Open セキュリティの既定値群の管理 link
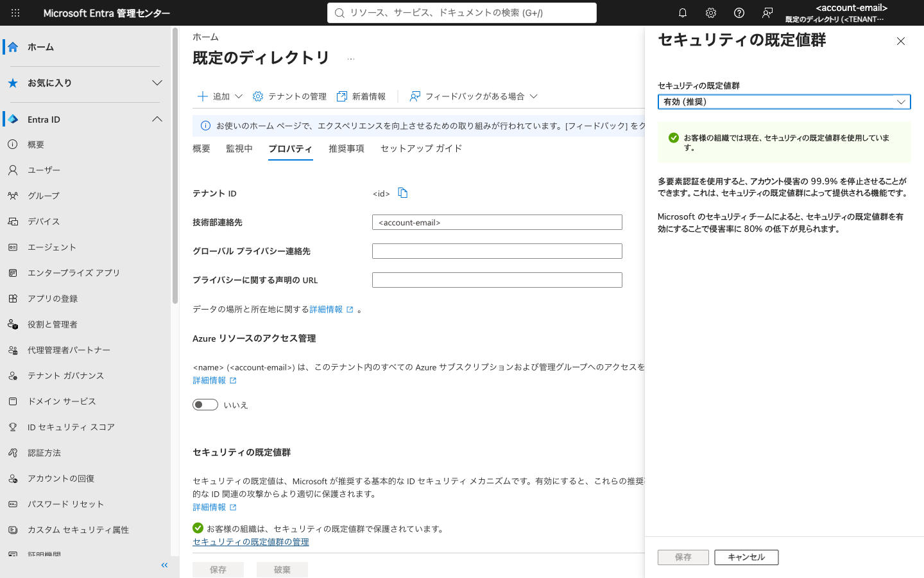 click(x=251, y=542)
